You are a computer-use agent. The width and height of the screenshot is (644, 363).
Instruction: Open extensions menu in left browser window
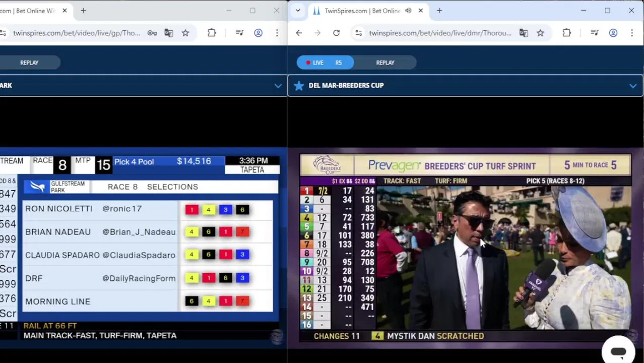[212, 33]
